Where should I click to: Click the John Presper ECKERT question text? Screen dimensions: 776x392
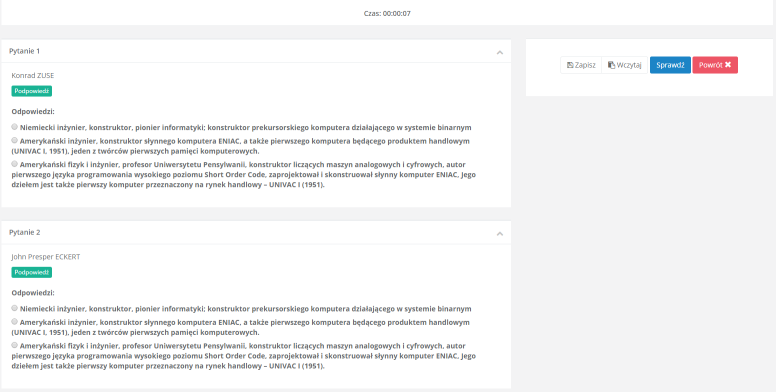click(x=46, y=256)
